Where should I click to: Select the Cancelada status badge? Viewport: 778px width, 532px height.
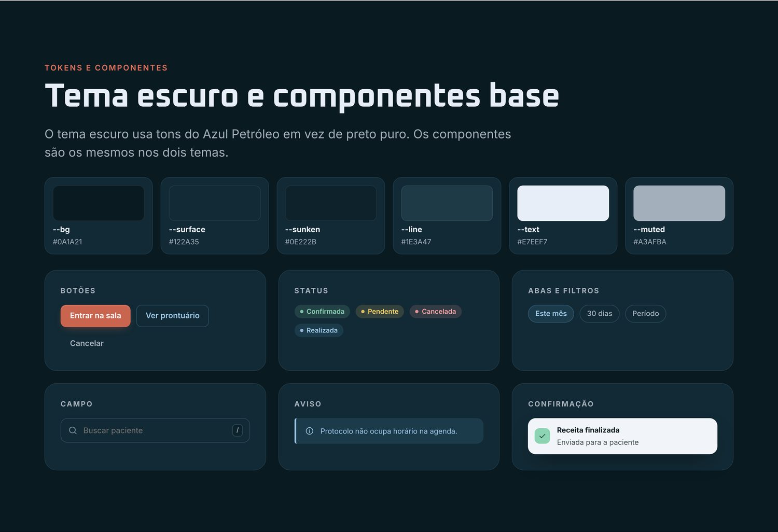click(436, 312)
